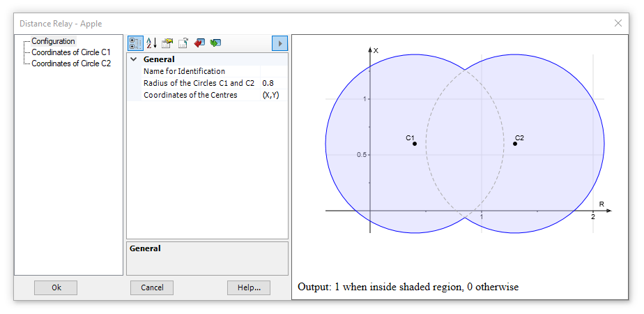
Task: Click the radius value 0.8 field
Action: (273, 83)
